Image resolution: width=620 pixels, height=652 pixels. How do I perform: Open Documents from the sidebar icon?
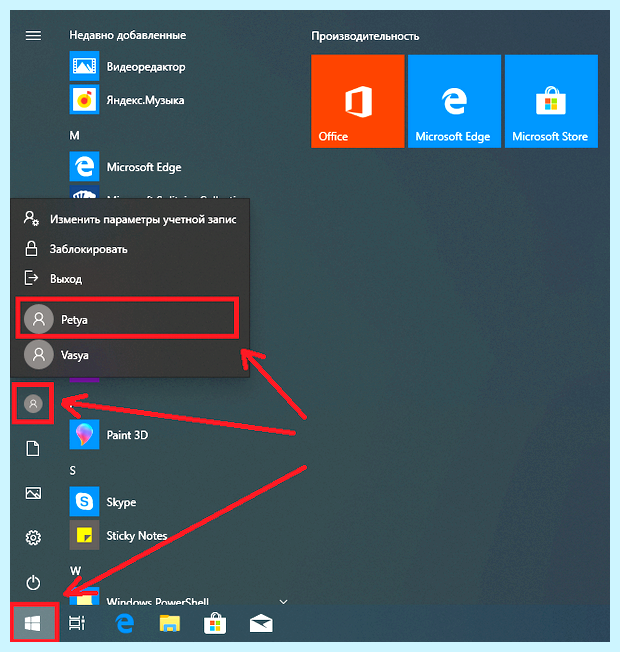tap(33, 449)
